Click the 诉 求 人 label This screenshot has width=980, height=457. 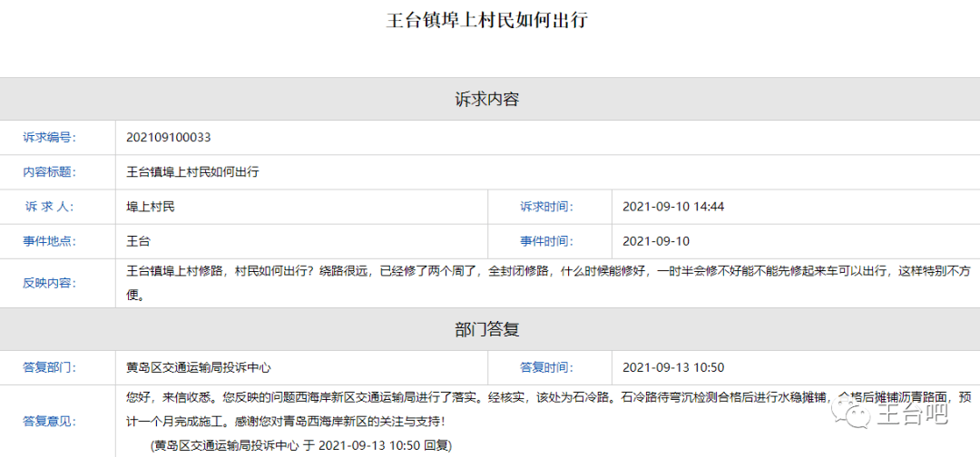[x=49, y=207]
